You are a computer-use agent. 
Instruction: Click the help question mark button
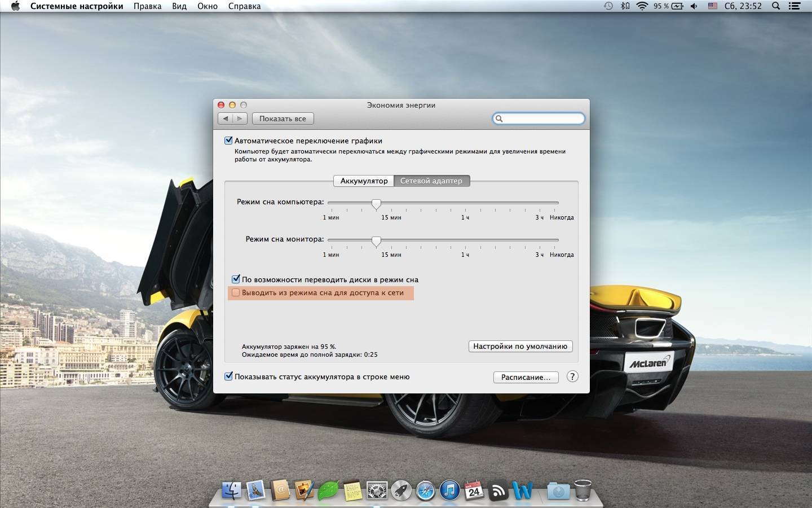tap(572, 376)
